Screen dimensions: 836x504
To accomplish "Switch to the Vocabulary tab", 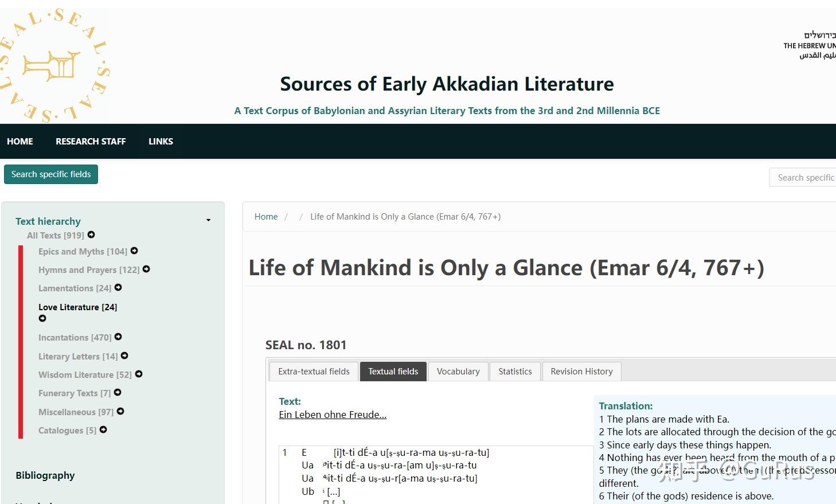I will click(x=458, y=372).
